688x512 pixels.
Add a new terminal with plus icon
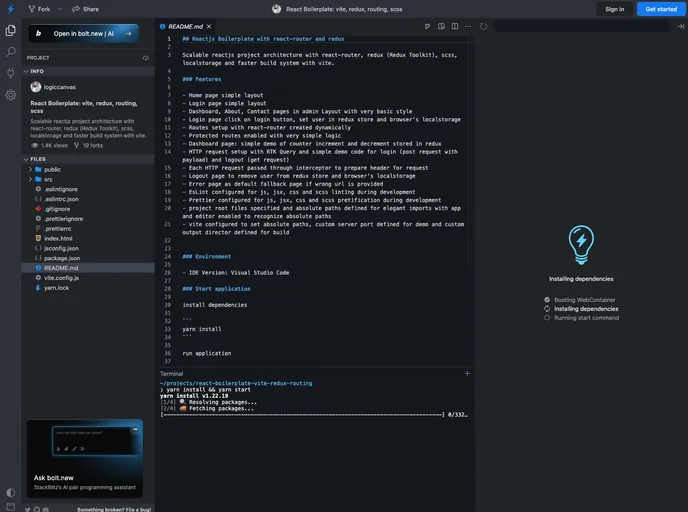point(467,373)
